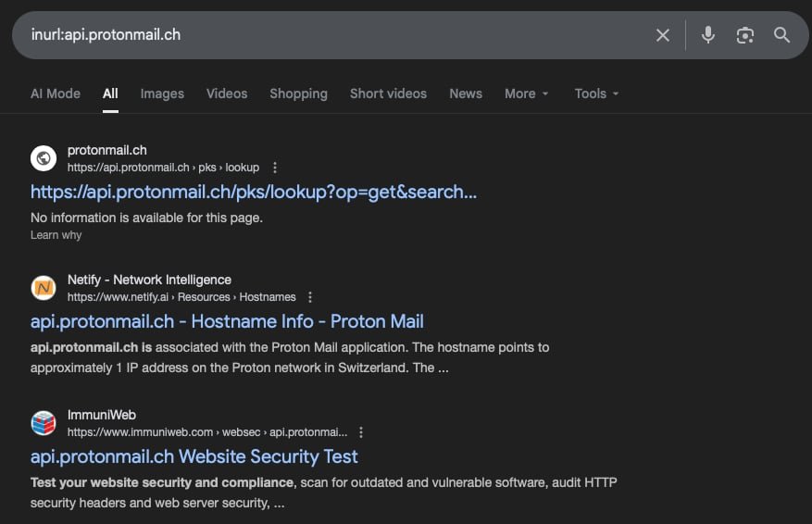The width and height of the screenshot is (812, 524).
Task: Switch to AI Mode tab
Action: [x=56, y=94]
